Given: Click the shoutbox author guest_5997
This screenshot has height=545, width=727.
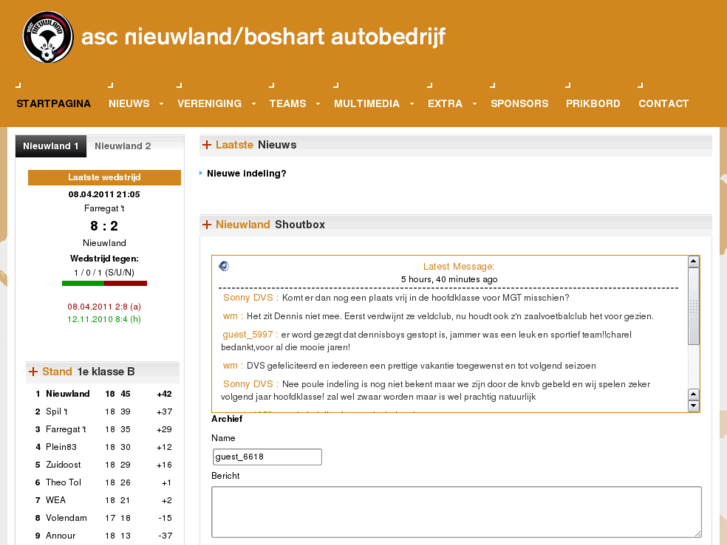Looking at the screenshot, I should pos(248,334).
